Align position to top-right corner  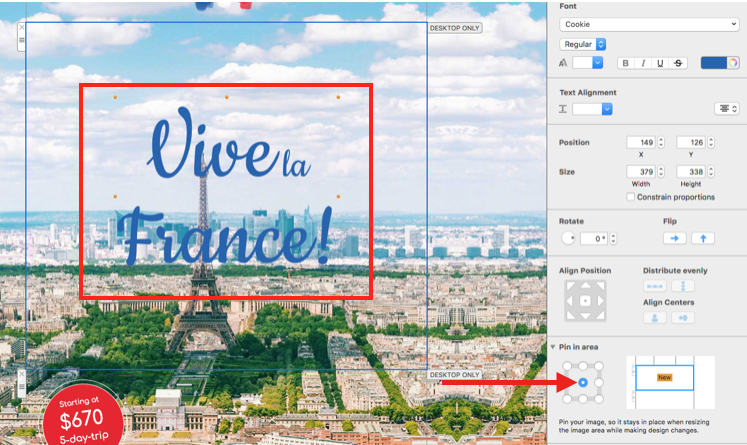coord(600,286)
